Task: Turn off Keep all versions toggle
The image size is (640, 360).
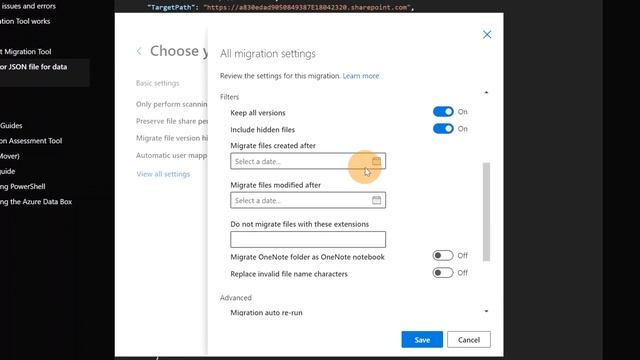Action: [443, 112]
